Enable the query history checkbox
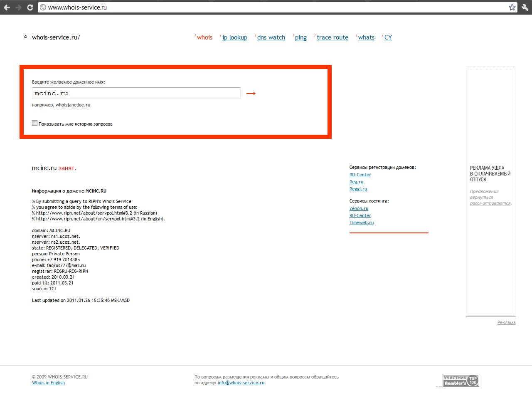 point(35,123)
